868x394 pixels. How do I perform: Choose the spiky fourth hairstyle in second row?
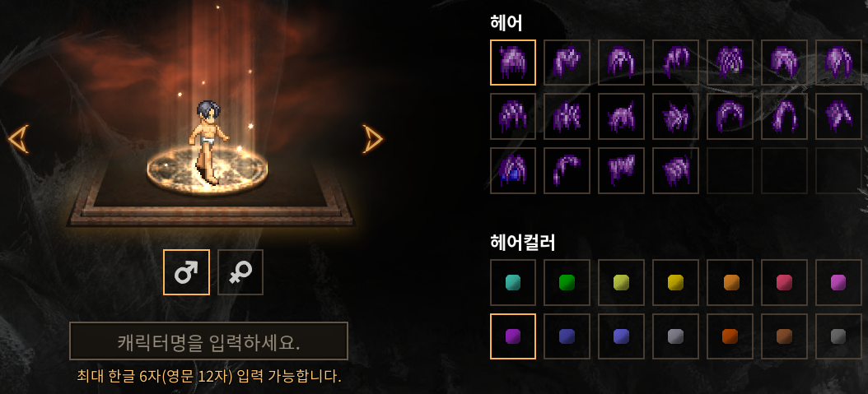click(675, 116)
